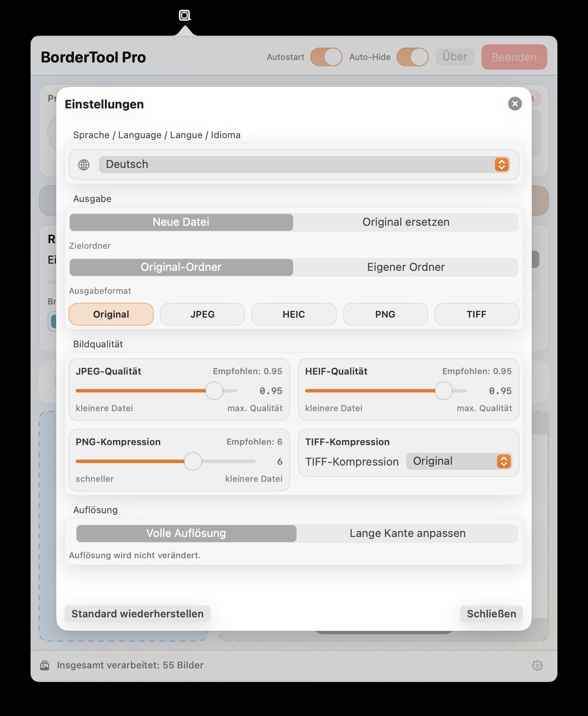Close the Einstellungen dialog with the X icon

pyautogui.click(x=515, y=103)
